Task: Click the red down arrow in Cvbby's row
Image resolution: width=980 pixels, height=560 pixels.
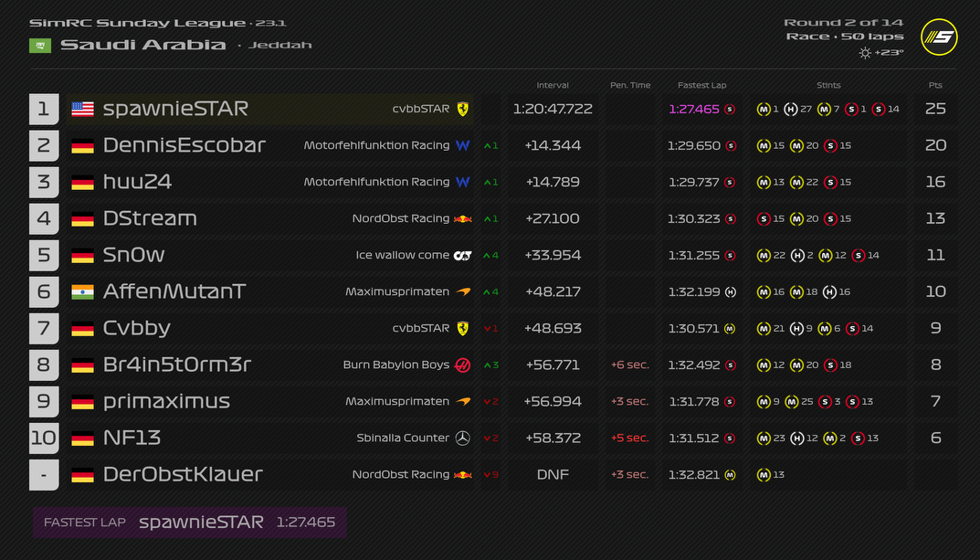Action: tap(487, 328)
